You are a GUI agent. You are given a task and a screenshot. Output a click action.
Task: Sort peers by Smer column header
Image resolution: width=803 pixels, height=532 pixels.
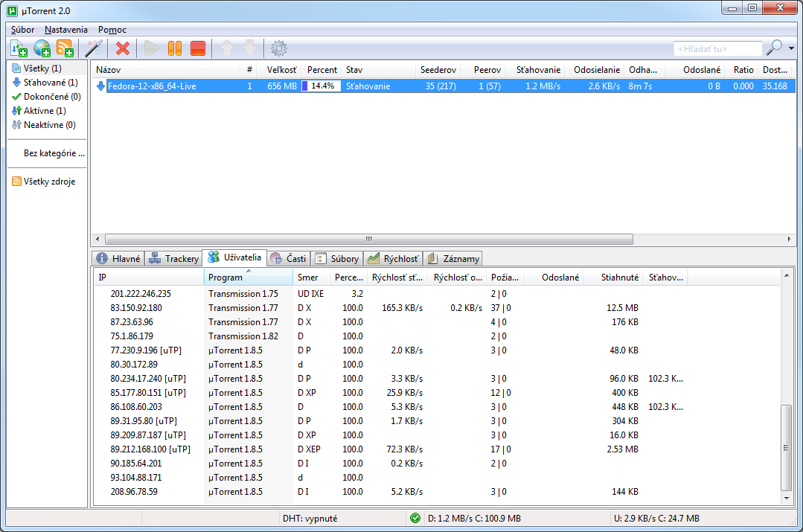coord(310,278)
